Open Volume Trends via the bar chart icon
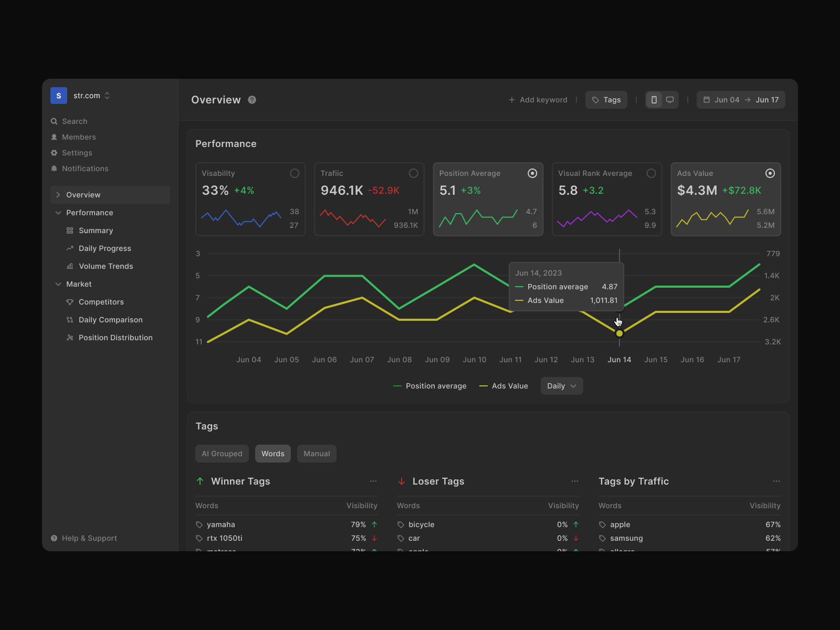Viewport: 840px width, 630px height. pyautogui.click(x=70, y=266)
